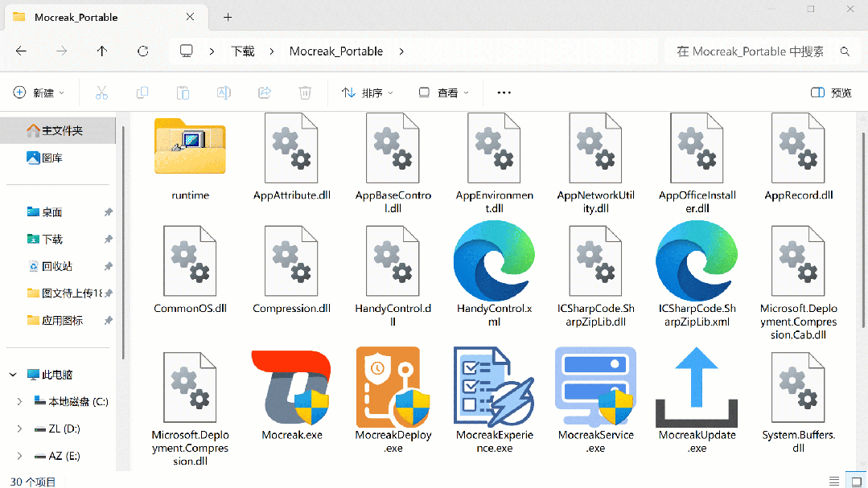868x488 pixels.
Task: Open the more options ellipsis menu
Action: tap(504, 92)
